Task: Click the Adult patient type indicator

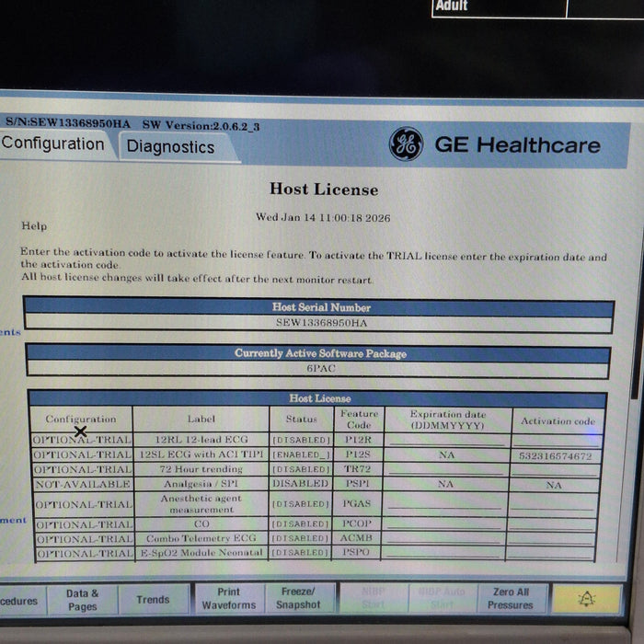Action: pos(452,6)
